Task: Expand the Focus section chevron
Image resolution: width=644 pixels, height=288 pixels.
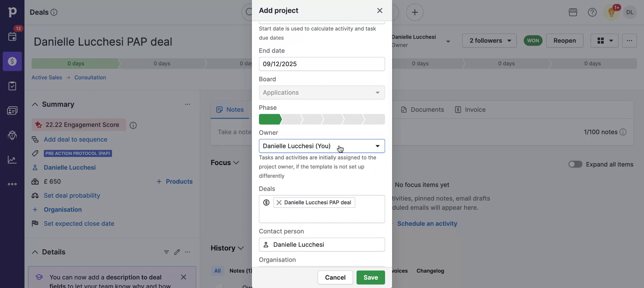Action: [236, 163]
